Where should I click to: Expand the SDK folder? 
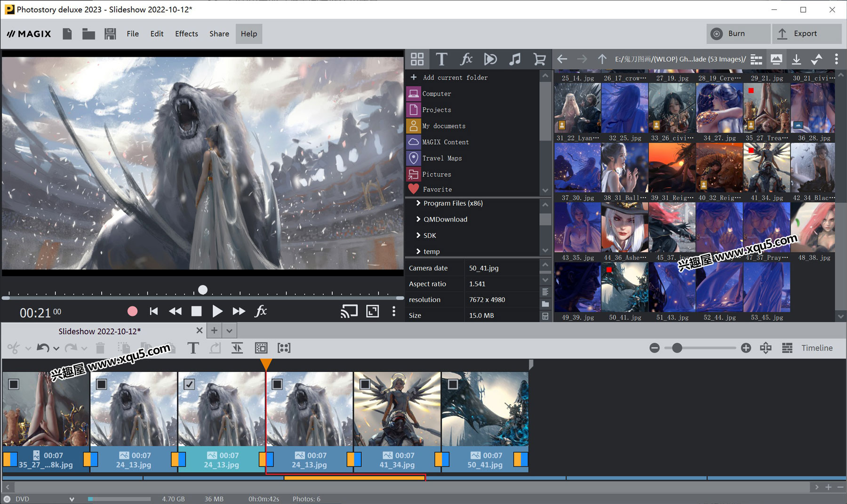418,235
